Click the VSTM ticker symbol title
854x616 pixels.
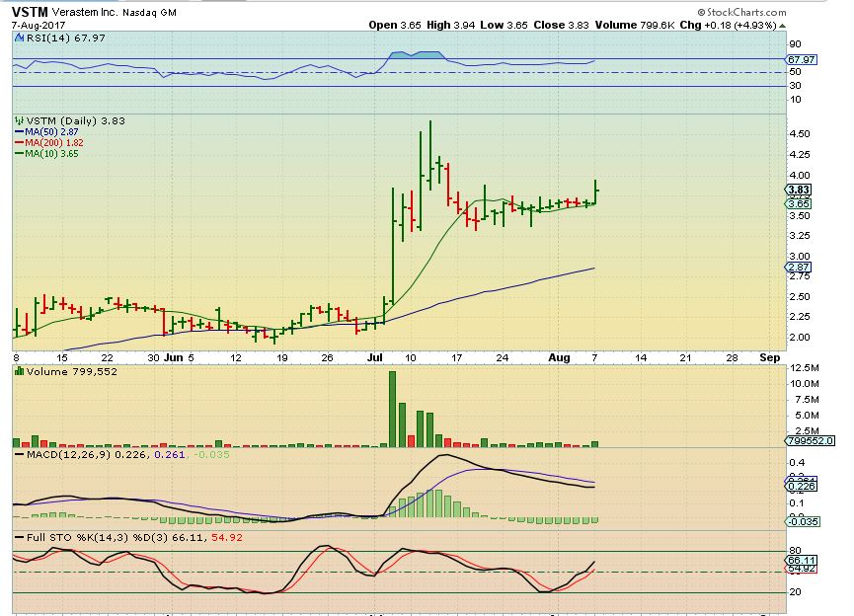[32, 12]
